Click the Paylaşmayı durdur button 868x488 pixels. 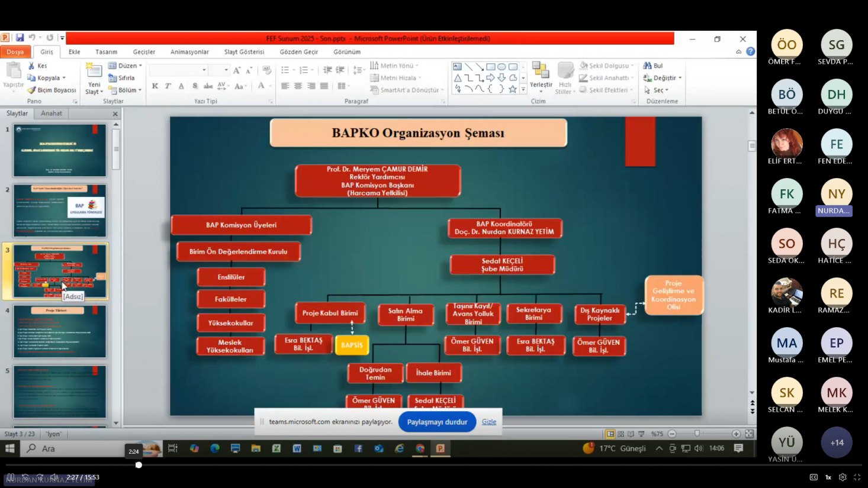(437, 422)
